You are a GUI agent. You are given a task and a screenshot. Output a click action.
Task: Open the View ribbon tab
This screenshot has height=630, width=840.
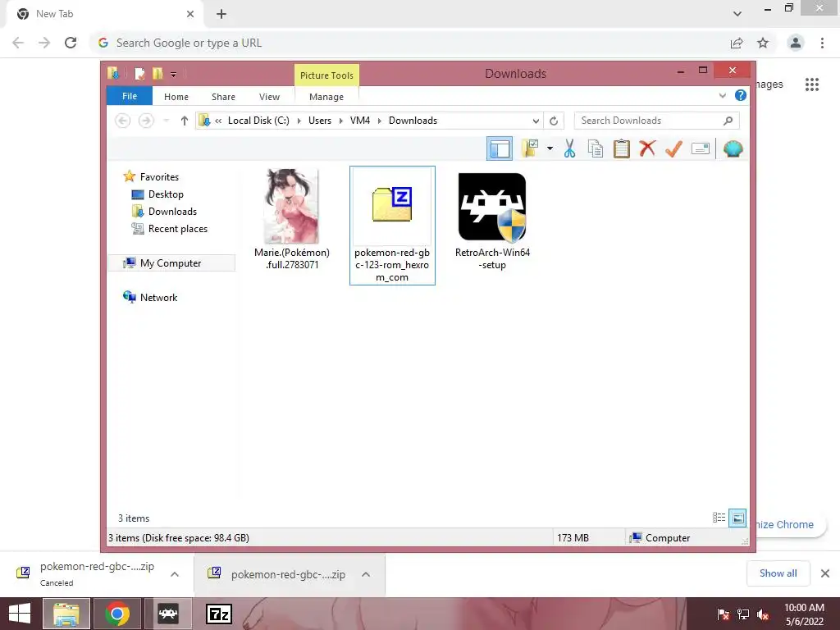click(269, 97)
